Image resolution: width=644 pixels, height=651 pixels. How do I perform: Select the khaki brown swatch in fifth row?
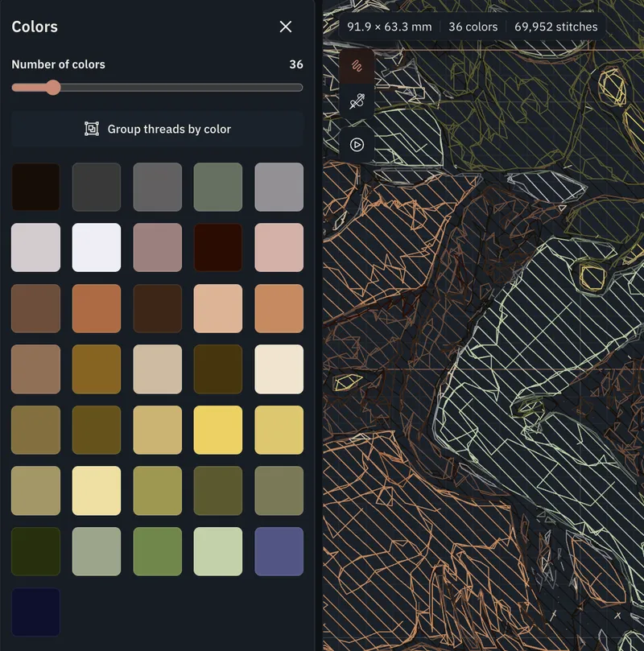pyautogui.click(x=35, y=430)
